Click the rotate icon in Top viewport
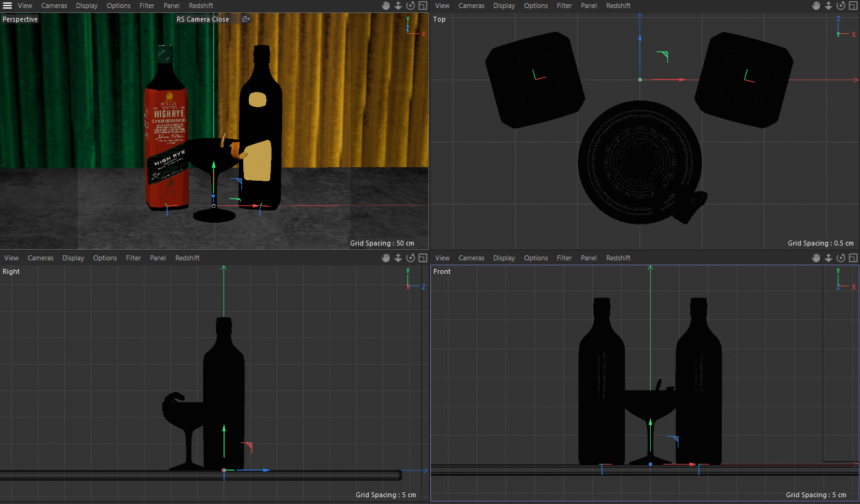This screenshot has width=860, height=504. click(x=841, y=6)
